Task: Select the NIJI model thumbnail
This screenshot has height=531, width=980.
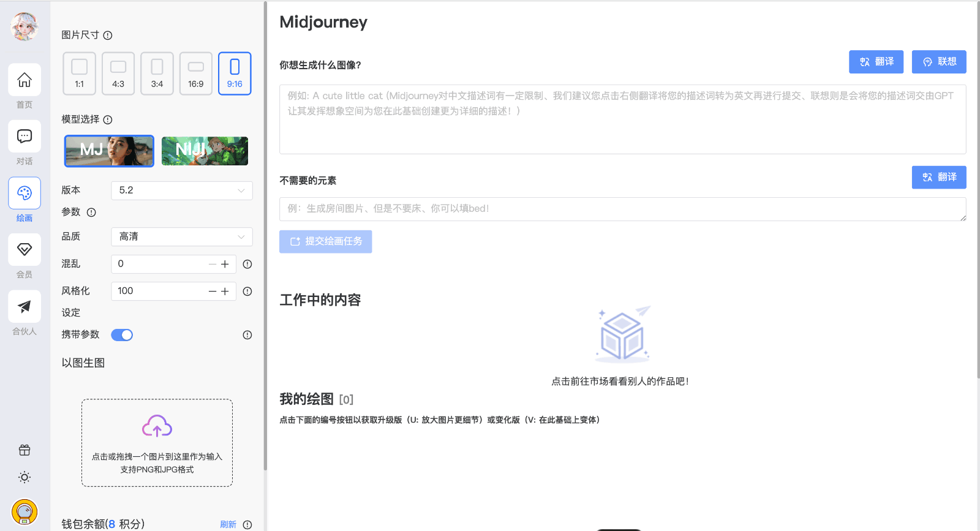Action: 205,151
